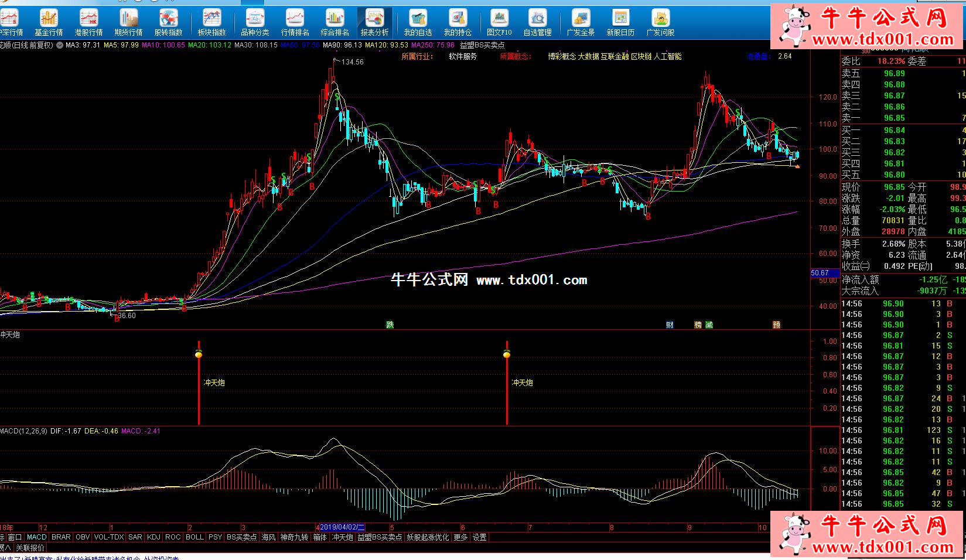Select the 股转指数 toolbar icon
This screenshot has width=966, height=560.
click(168, 22)
